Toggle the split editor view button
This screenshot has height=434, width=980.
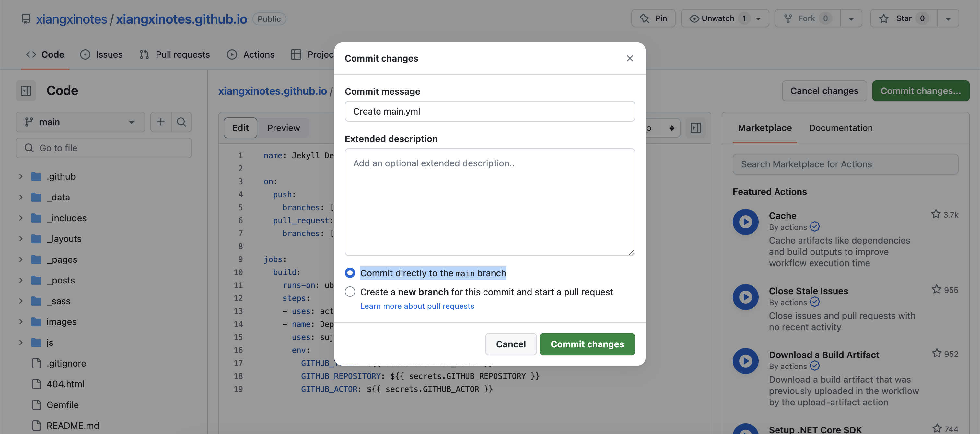click(x=695, y=127)
